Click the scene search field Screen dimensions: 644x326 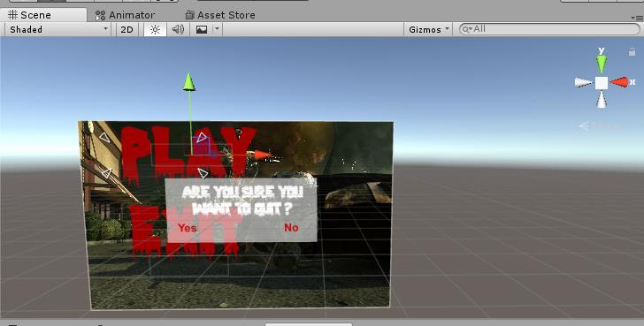coord(549,29)
